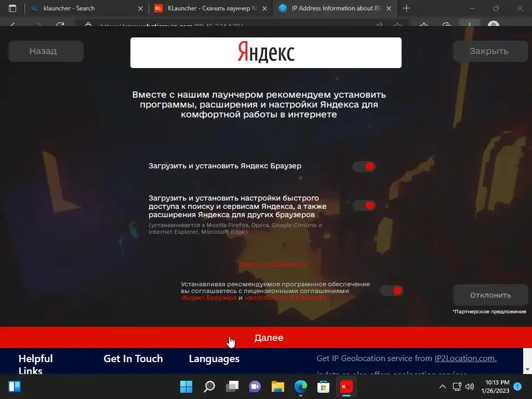Click the *Партнерское предложение note
The height and width of the screenshot is (399, 532).
point(489,312)
